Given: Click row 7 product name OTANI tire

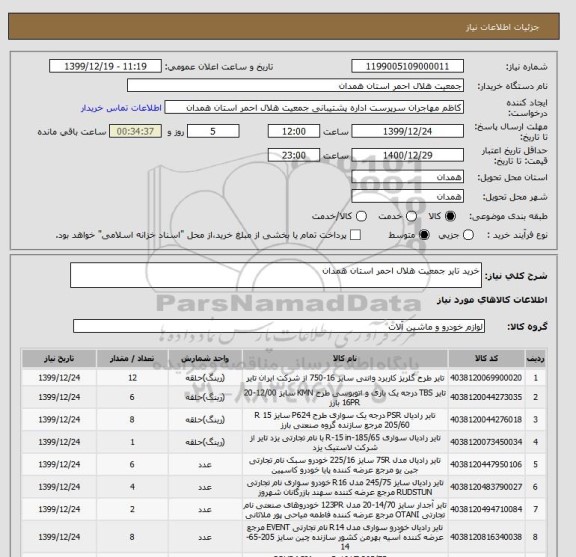Looking at the screenshot, I should coord(345,510).
